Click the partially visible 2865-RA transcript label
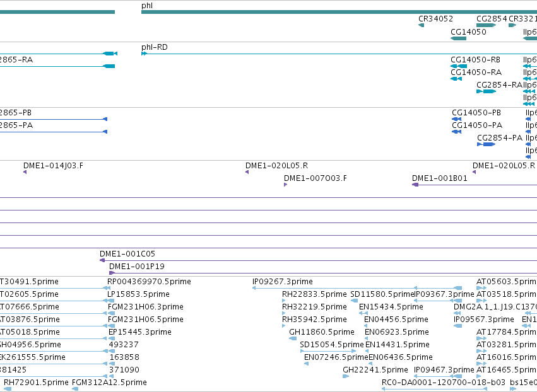The image size is (537, 392). coord(16,60)
